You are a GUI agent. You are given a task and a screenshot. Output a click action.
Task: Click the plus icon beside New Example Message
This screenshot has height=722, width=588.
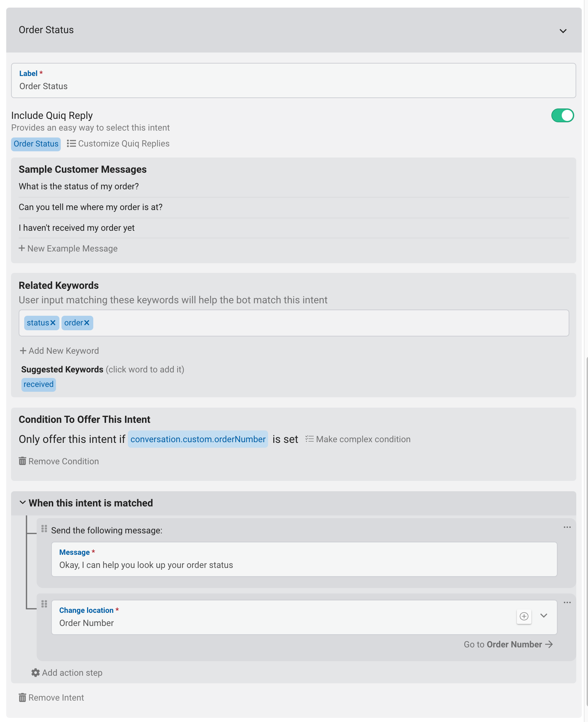(x=22, y=248)
